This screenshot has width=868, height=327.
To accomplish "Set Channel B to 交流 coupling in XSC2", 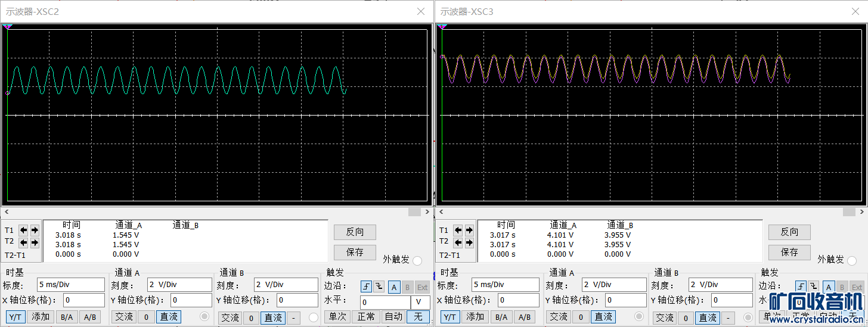I will click(x=230, y=318).
